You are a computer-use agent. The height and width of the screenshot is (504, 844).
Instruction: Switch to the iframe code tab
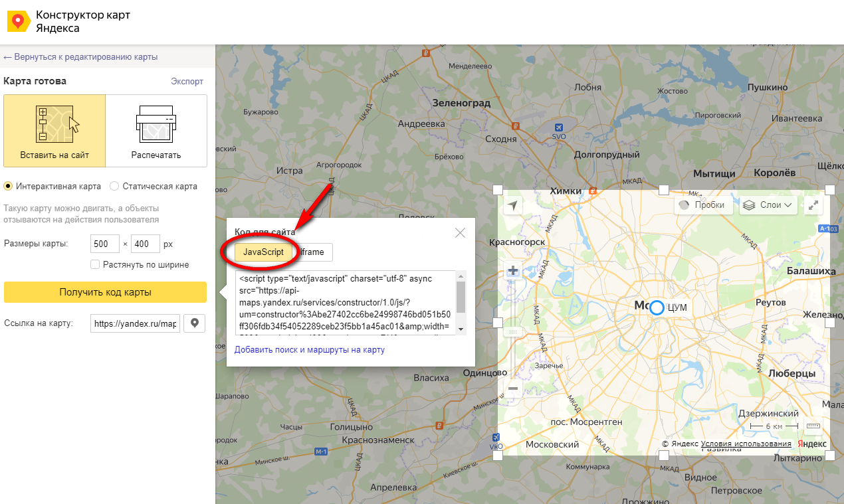pos(312,252)
